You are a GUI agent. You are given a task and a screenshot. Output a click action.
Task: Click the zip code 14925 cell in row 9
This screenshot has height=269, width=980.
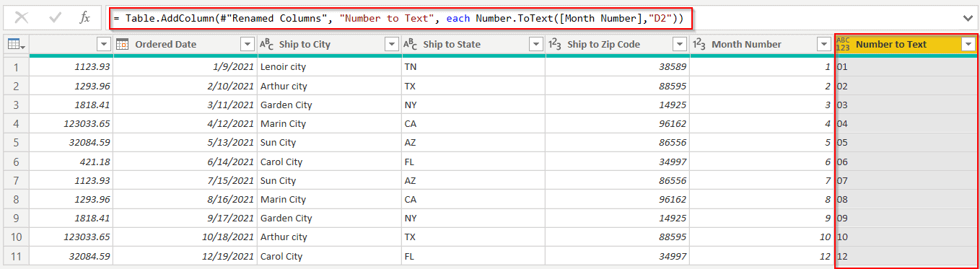pyautogui.click(x=618, y=218)
